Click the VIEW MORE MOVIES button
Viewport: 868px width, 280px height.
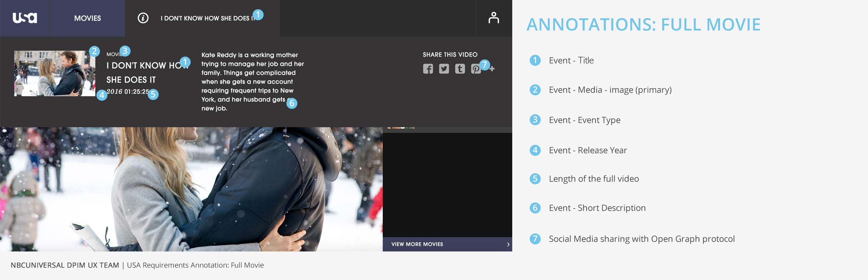point(417,244)
